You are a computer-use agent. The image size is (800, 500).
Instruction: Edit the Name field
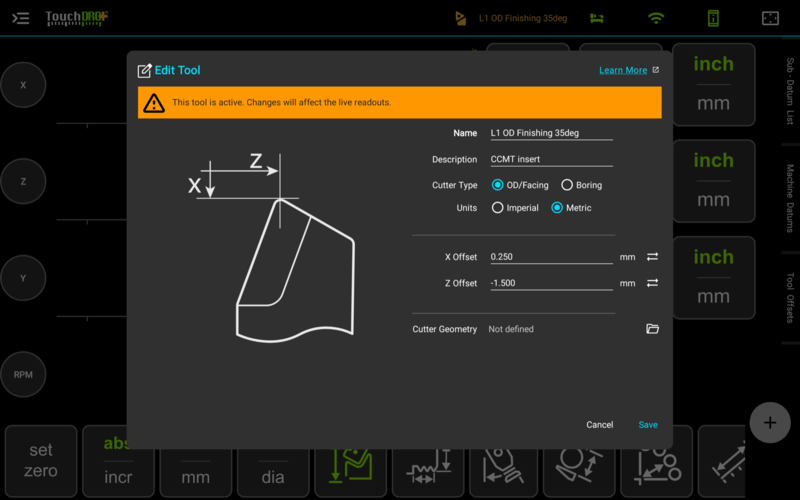(x=552, y=133)
